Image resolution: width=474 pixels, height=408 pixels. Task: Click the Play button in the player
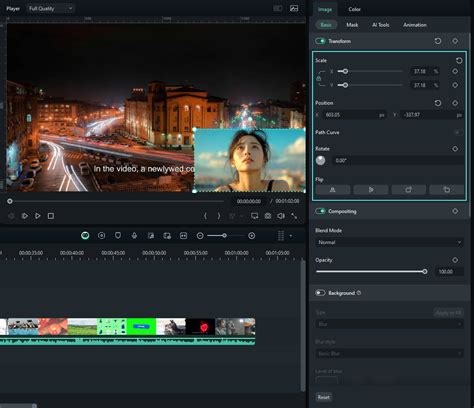pyautogui.click(x=38, y=216)
